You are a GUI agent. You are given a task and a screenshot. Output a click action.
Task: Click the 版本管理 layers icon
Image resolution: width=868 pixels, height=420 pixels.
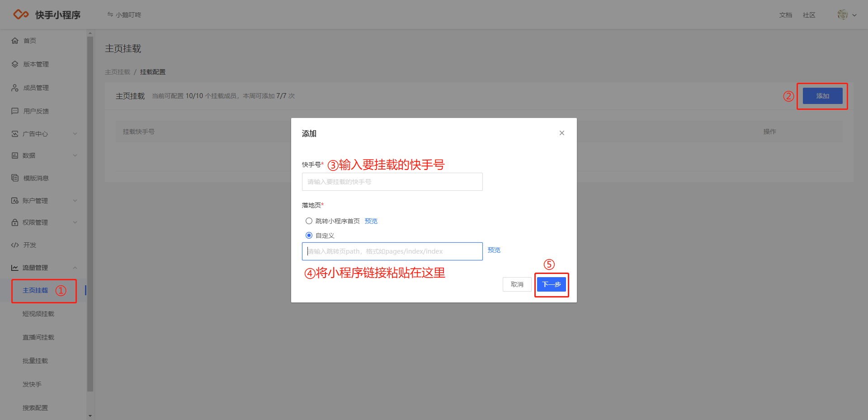pyautogui.click(x=15, y=64)
